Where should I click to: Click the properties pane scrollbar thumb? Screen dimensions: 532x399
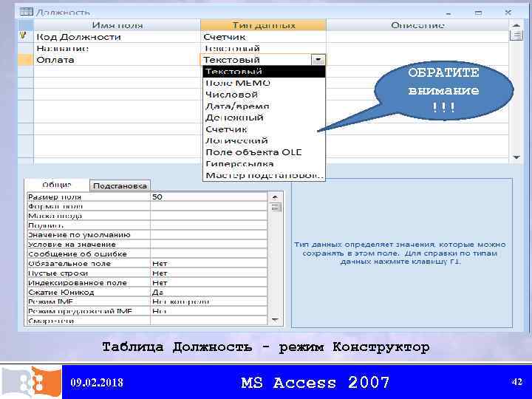click(x=276, y=207)
